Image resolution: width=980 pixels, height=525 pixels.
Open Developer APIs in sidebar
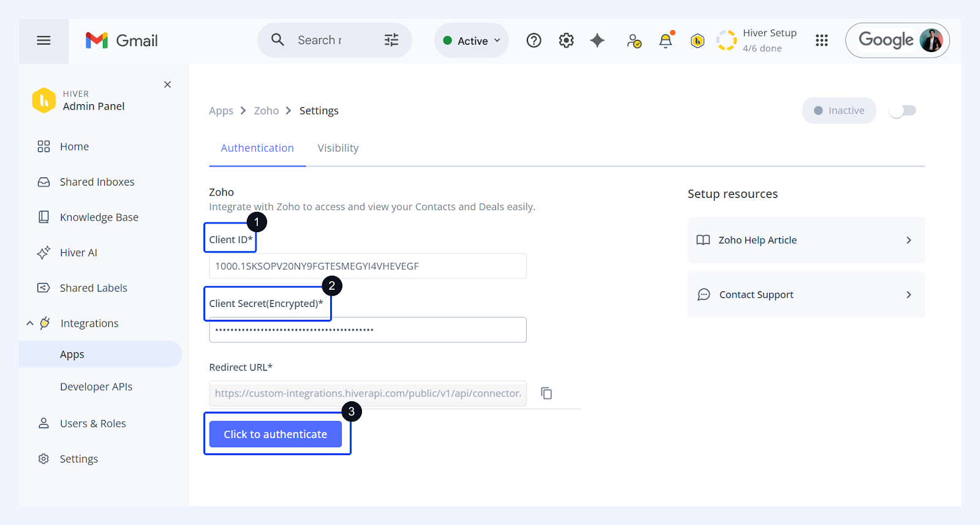coord(96,387)
